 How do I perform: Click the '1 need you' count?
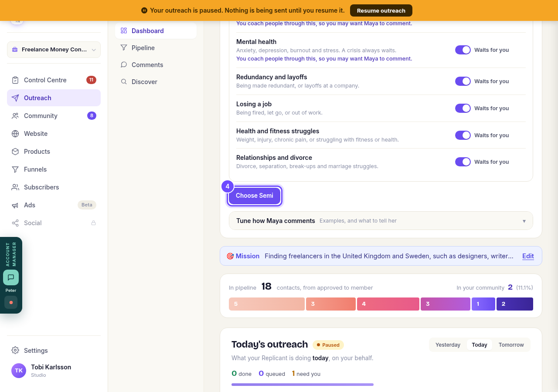click(x=306, y=374)
